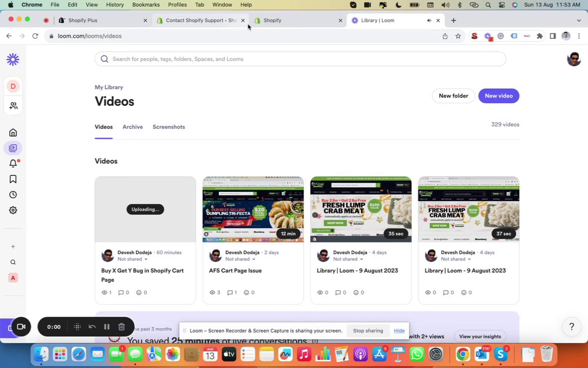
Task: Open Chrome extensions puzzle icon
Action: [x=540, y=36]
